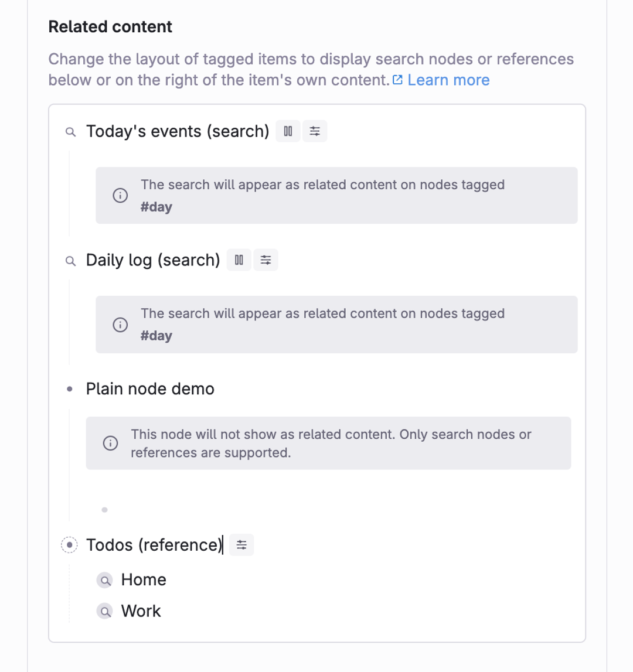Click the Work search node icon
The width and height of the screenshot is (633, 672).
(x=104, y=612)
